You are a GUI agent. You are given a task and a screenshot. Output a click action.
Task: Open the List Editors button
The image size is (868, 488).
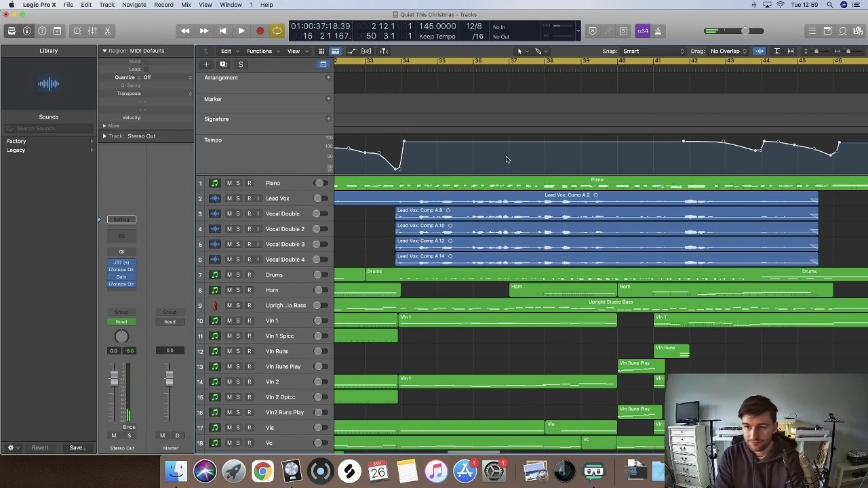click(x=812, y=30)
